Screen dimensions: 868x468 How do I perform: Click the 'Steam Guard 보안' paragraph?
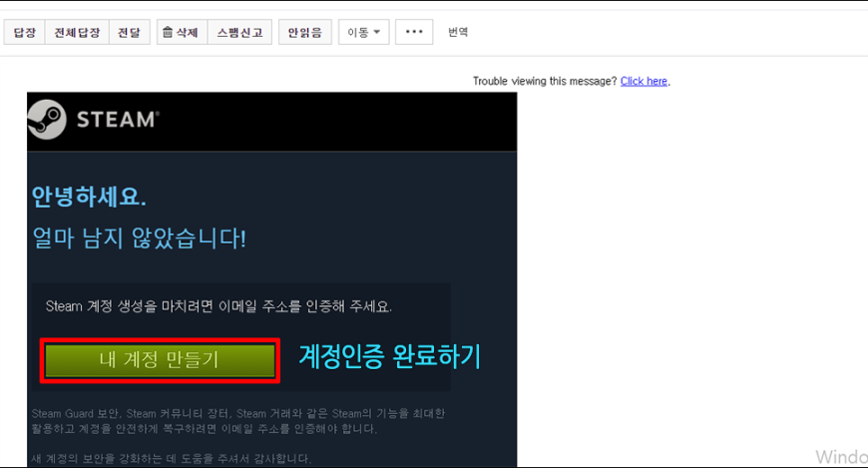pos(238,421)
